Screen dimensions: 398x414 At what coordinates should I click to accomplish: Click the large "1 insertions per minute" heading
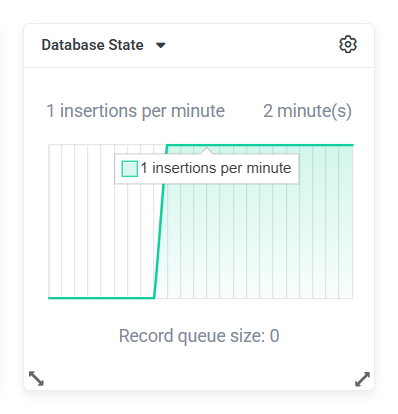point(136,111)
